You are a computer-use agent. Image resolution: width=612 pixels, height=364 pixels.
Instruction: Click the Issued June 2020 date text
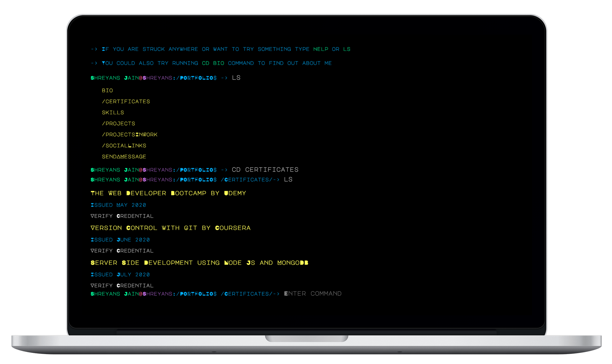coord(120,240)
